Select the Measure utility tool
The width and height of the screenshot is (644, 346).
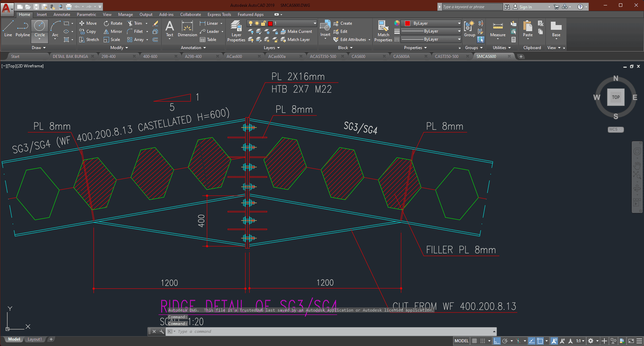(x=498, y=29)
